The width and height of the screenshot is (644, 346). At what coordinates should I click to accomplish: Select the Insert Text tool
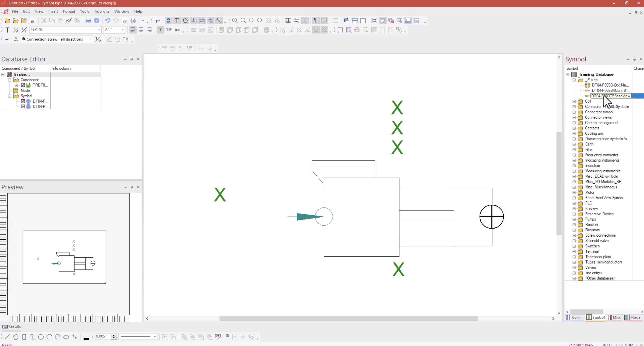click(177, 20)
